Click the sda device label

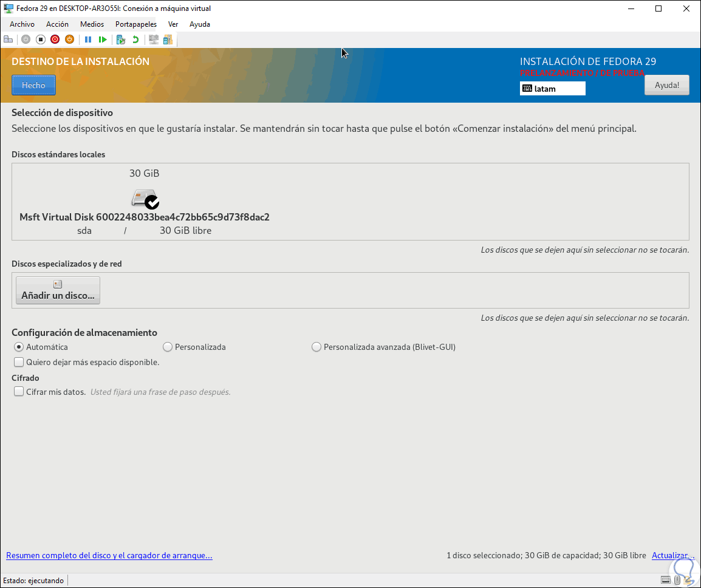point(84,231)
